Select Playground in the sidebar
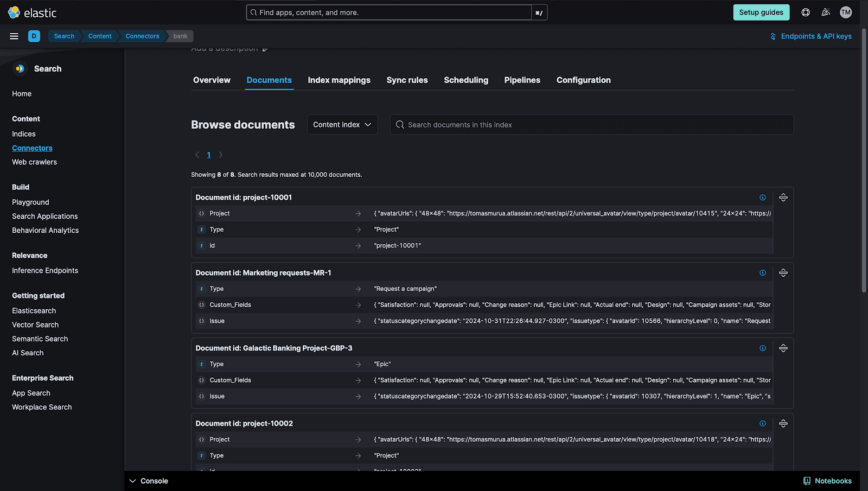Image resolution: width=868 pixels, height=491 pixels. 30,202
